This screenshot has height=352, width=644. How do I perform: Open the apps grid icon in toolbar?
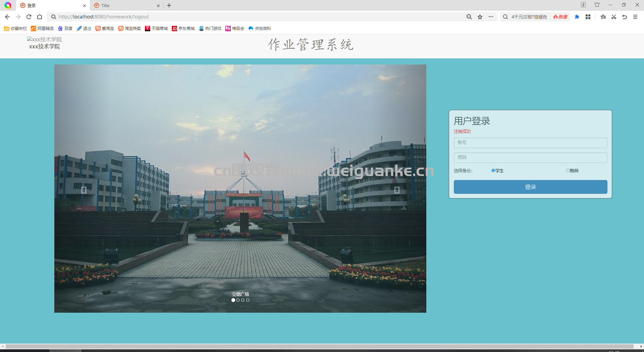pos(588,17)
